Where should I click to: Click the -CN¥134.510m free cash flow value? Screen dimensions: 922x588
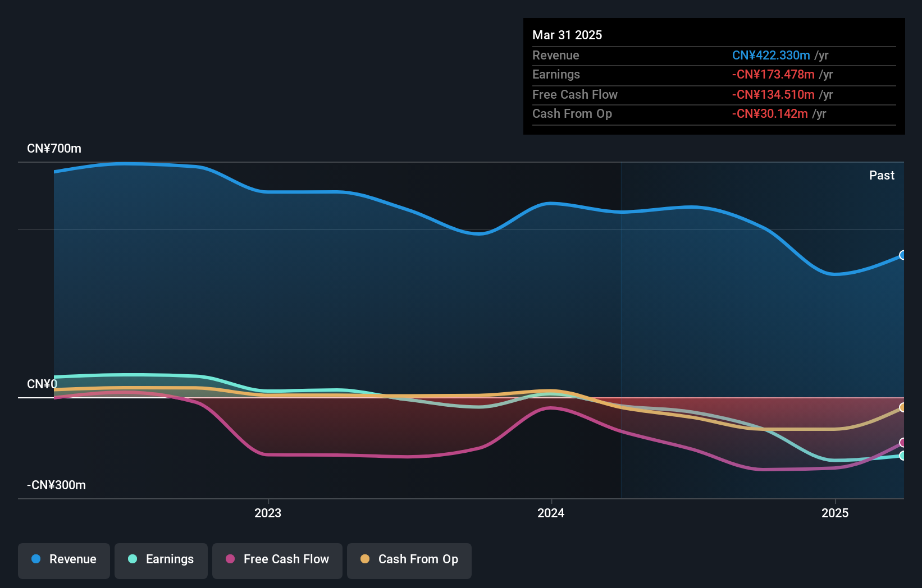(x=773, y=95)
